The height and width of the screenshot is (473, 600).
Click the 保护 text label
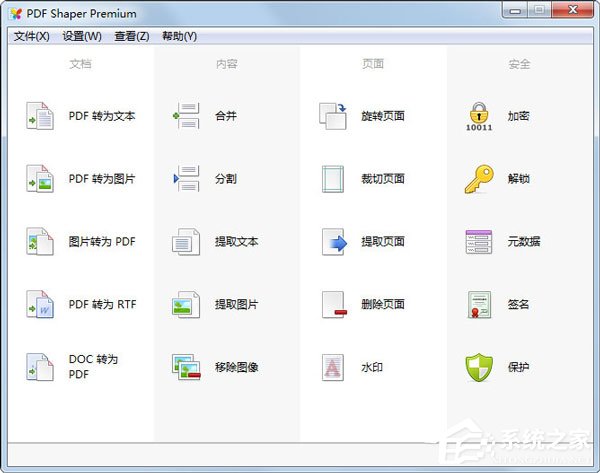click(518, 367)
